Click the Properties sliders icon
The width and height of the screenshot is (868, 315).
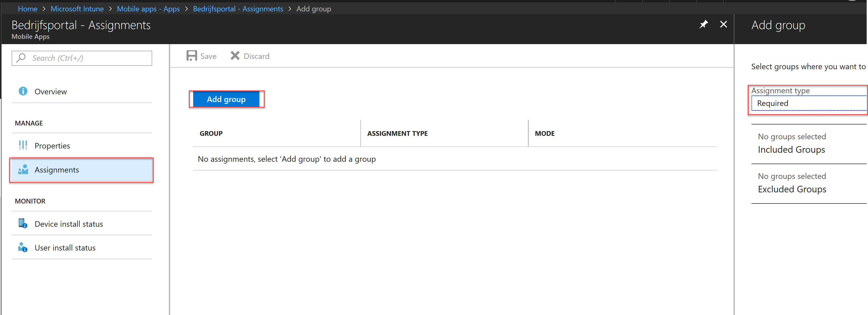(23, 146)
